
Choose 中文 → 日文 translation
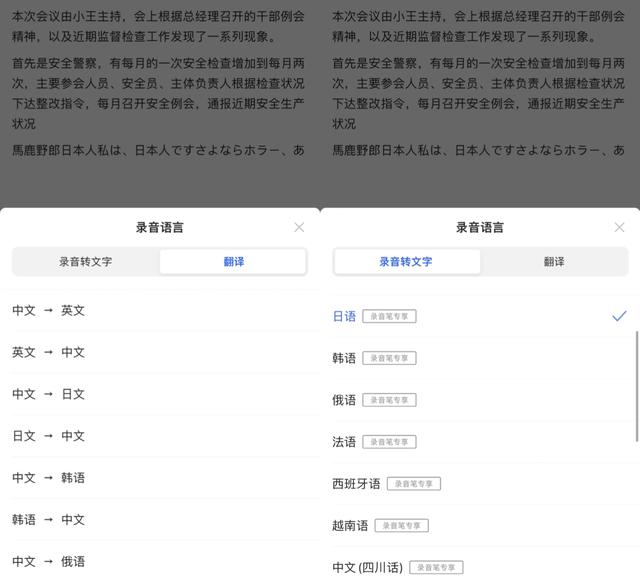tap(160, 394)
